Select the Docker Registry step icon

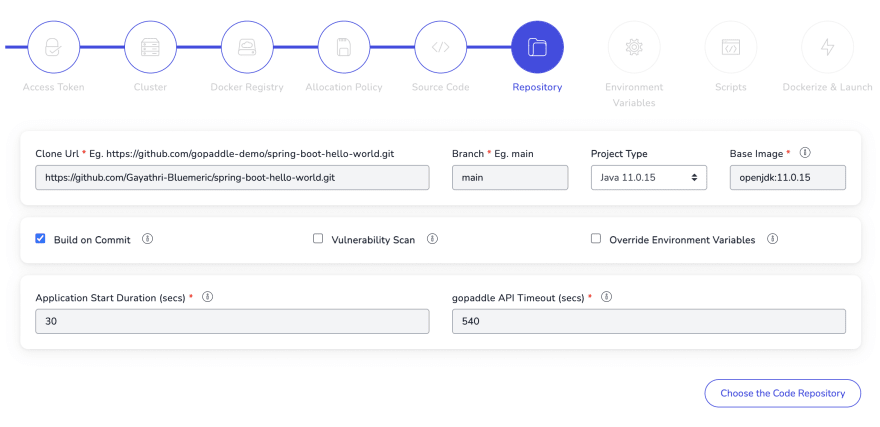pyautogui.click(x=247, y=47)
